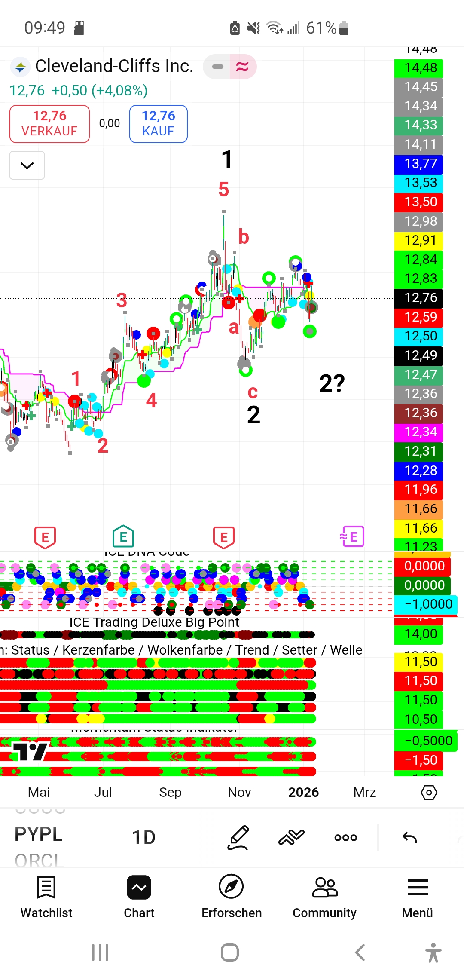Open chart settings hexagon icon
This screenshot has width=464, height=980.
[429, 792]
